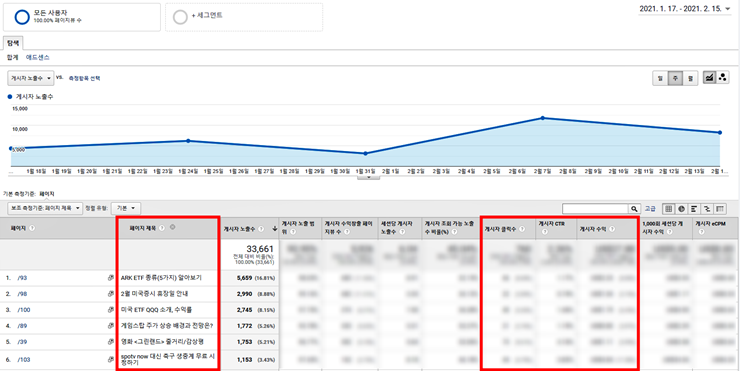Viewport: 740px width, 371px height.
Task: Click 측정항목 선택 to compare a metric
Action: point(84,78)
